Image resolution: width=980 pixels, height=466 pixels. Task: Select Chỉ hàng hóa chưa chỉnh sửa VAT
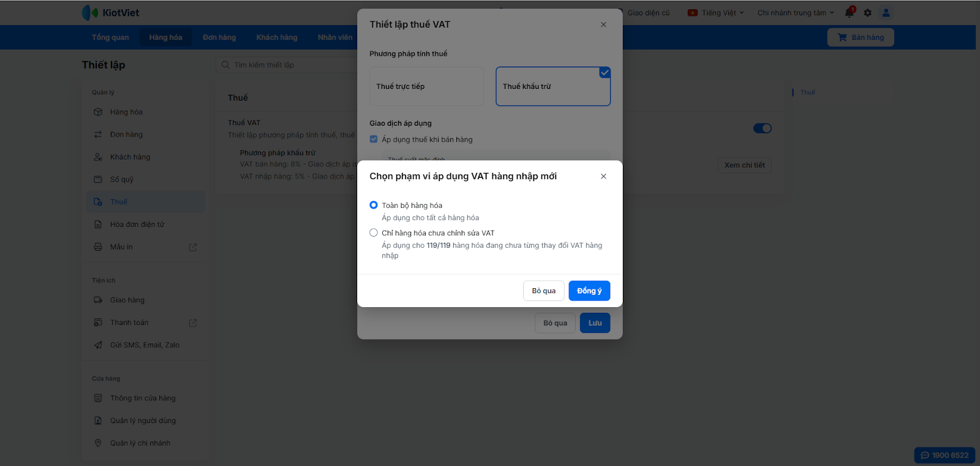(x=374, y=233)
